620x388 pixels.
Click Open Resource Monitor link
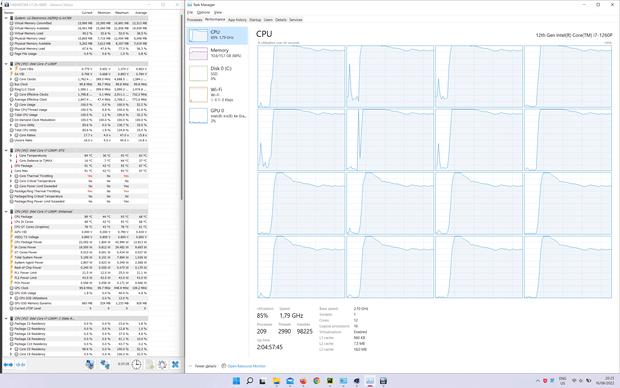click(x=246, y=366)
